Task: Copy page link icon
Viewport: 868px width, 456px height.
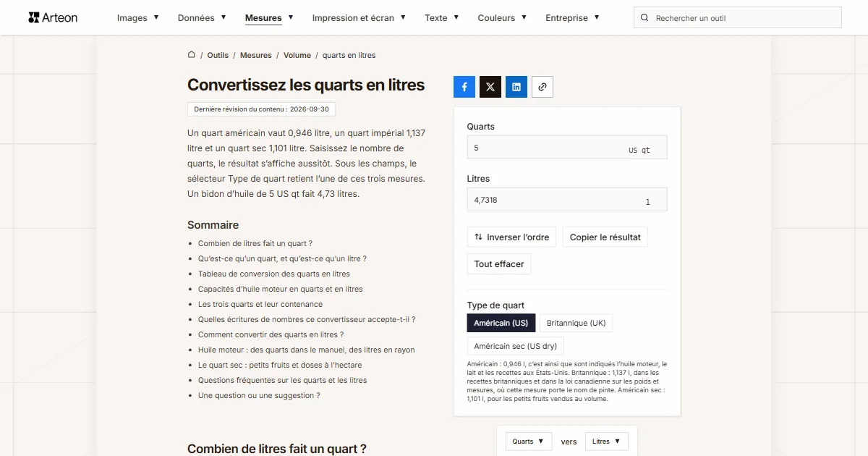Action: tap(542, 87)
